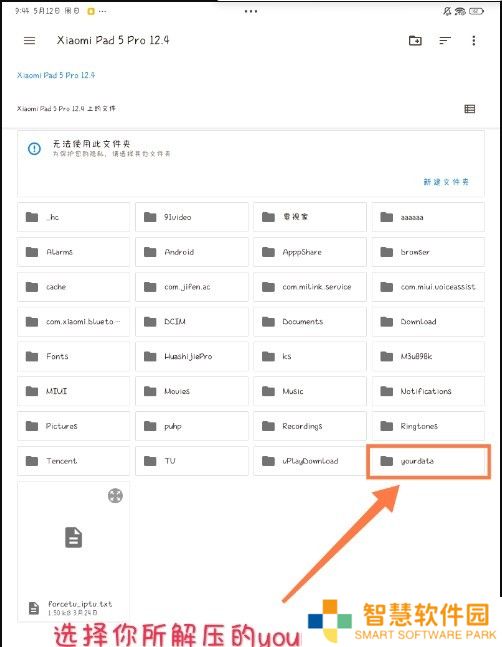Open the hamburger navigation menu
This screenshot has width=502, height=647.
[29, 40]
